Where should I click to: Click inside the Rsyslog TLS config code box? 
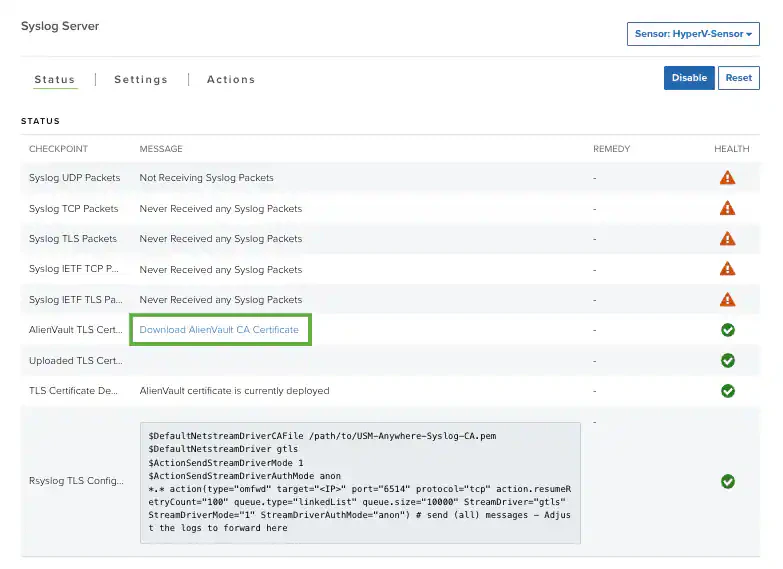360,483
